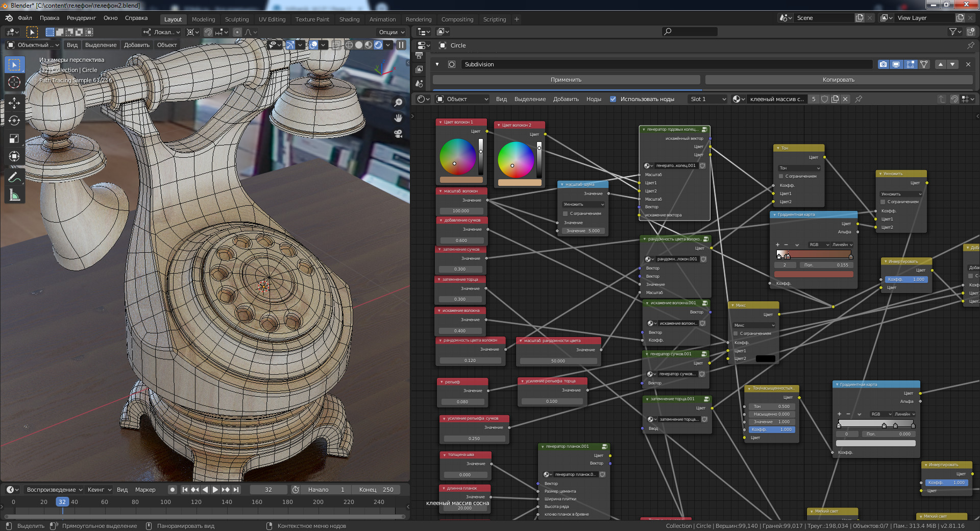
Task: Select the Rotate tool
Action: click(x=14, y=120)
